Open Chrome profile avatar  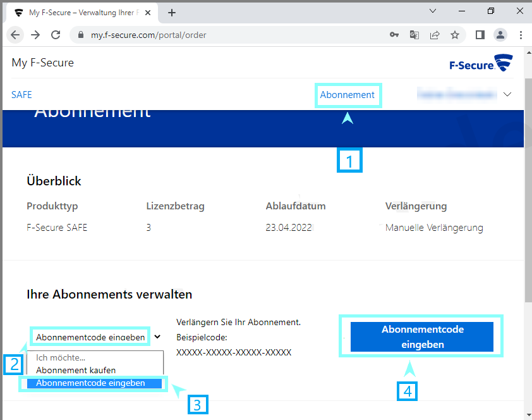pos(500,35)
